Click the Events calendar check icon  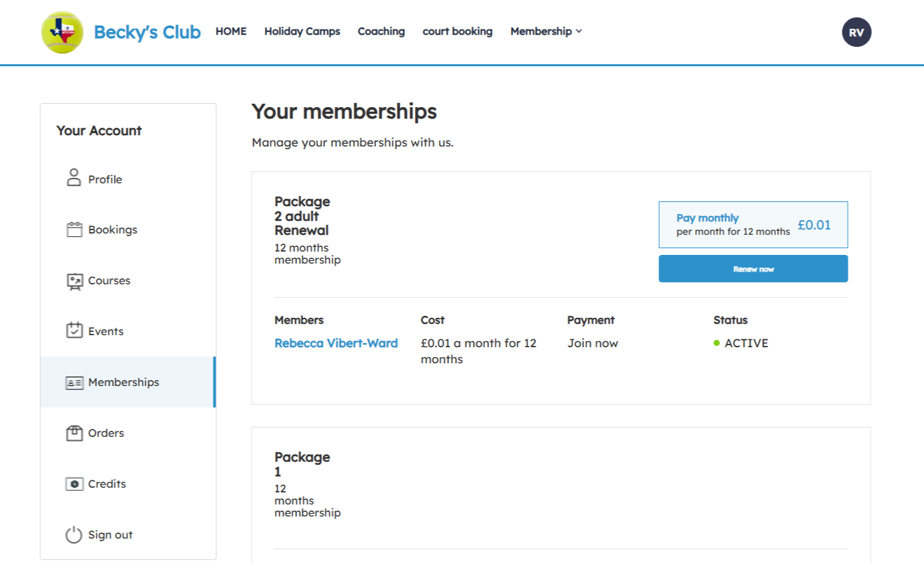(x=74, y=331)
